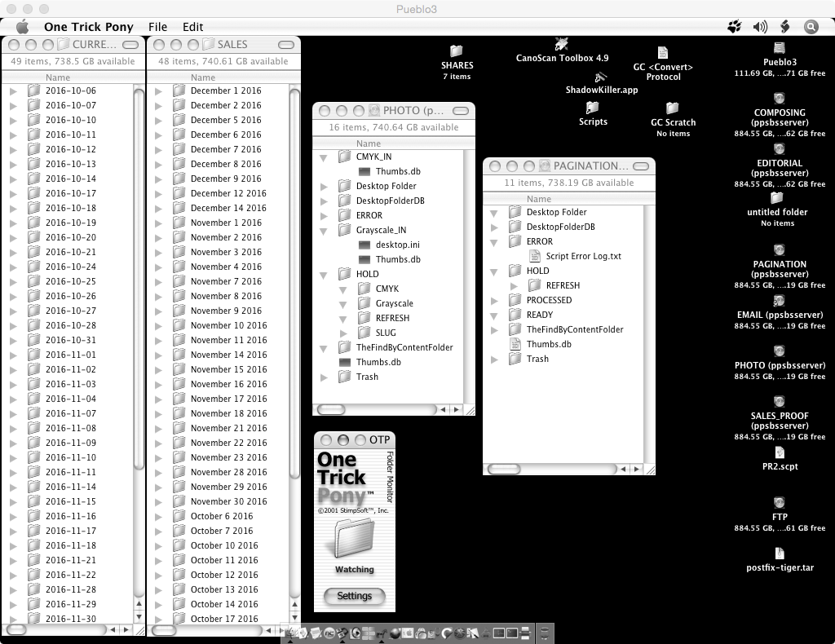Open the untitled folder on the desktop
This screenshot has height=644, width=835.
coord(777,198)
